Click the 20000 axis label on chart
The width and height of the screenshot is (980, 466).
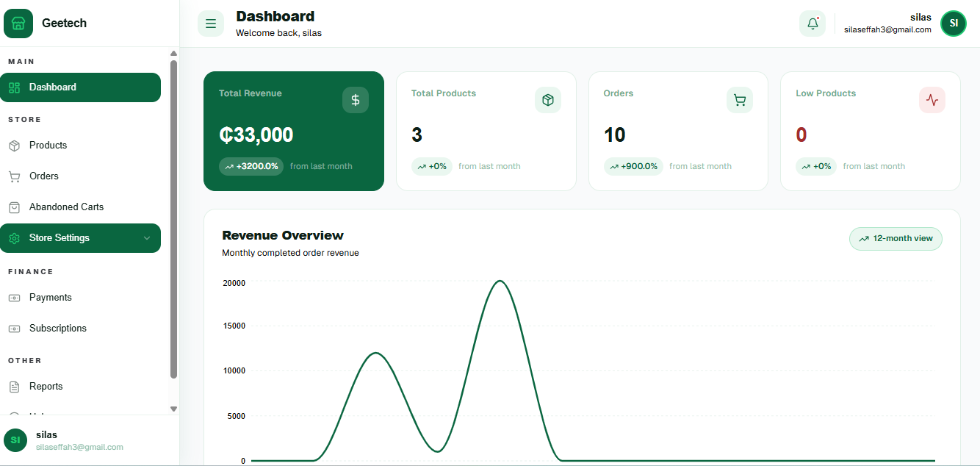pos(234,283)
